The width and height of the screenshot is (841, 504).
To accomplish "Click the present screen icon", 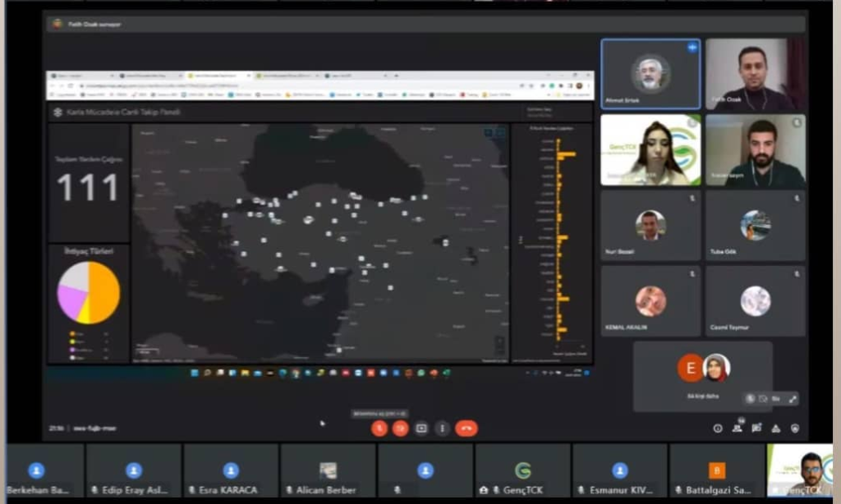I will click(x=422, y=428).
